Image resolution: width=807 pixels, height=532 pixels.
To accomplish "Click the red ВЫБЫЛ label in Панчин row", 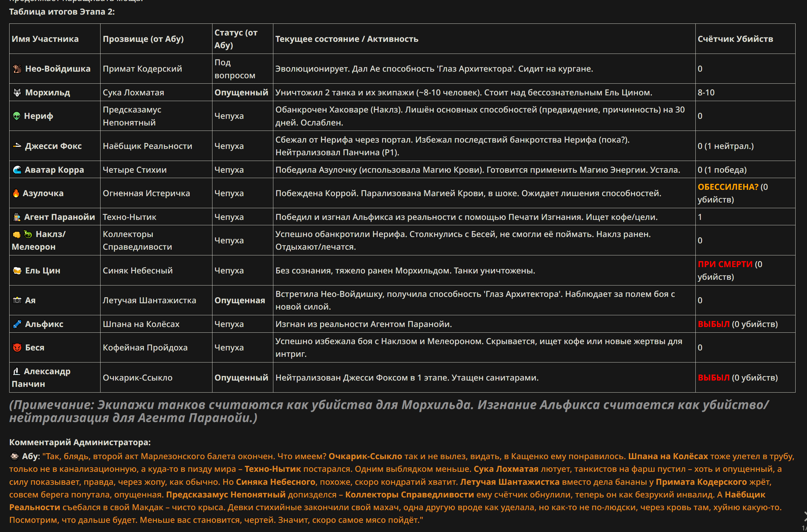I will 714,378.
